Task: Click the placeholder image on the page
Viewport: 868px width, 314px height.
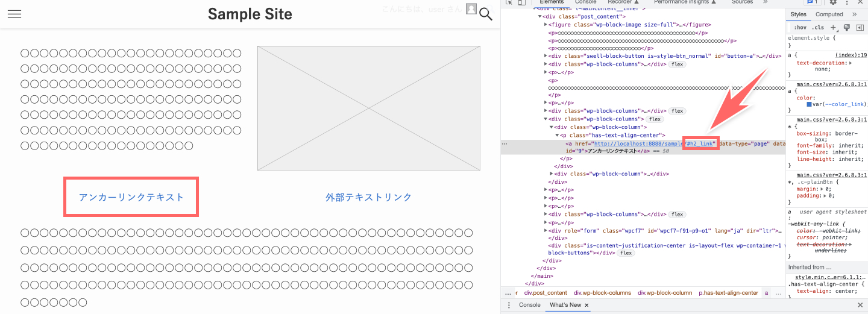Action: point(369,108)
